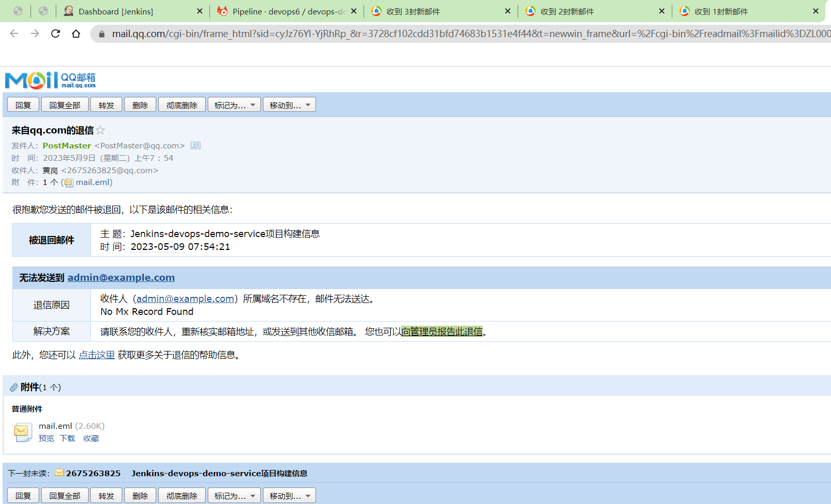Click the bottom 删除 button
The height and width of the screenshot is (504, 831).
(140, 495)
